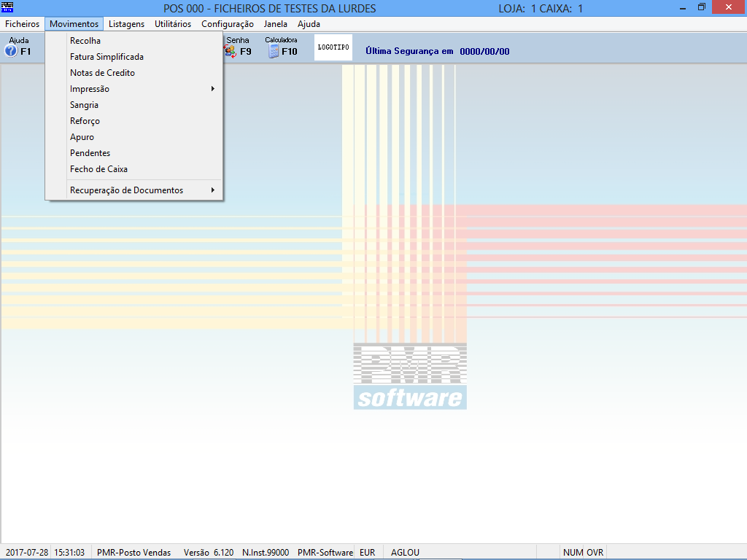Click the Senha F9 toolbar icon
Screen dimensions: 747x560
[231, 51]
